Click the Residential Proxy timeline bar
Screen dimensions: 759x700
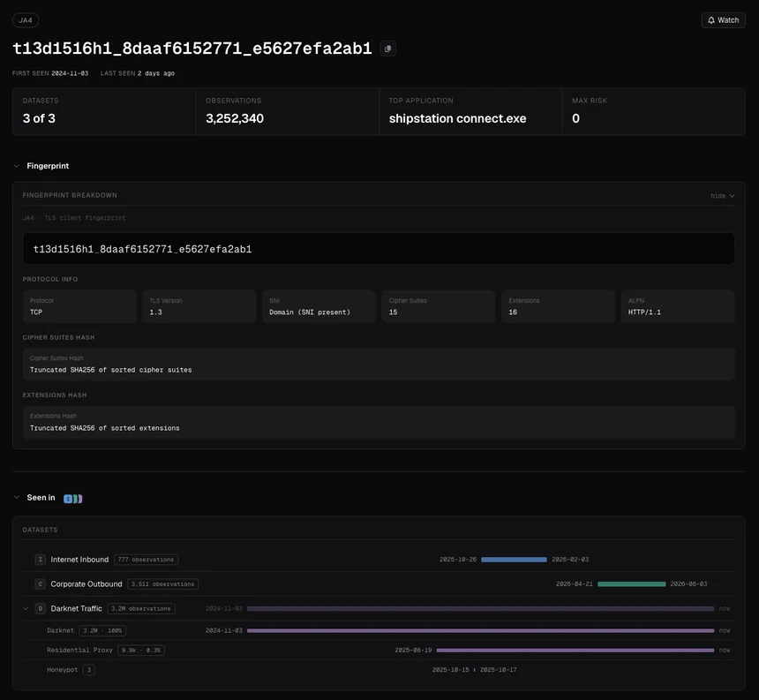click(575, 651)
